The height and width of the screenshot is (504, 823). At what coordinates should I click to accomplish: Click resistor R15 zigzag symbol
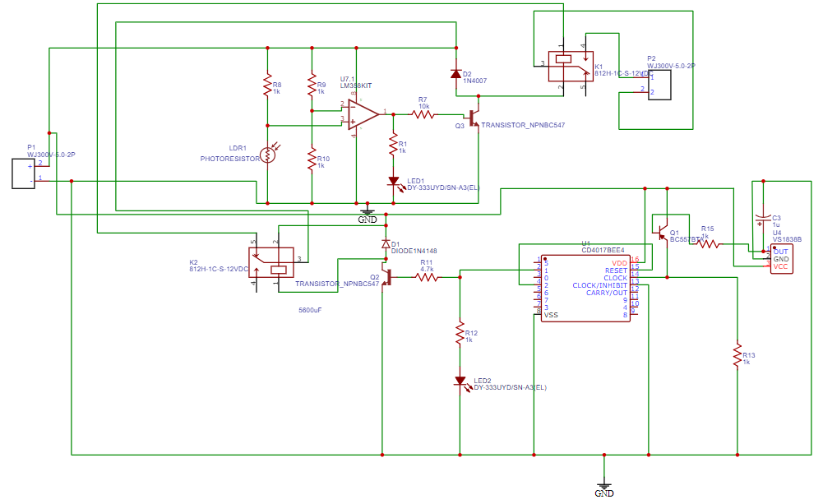pyautogui.click(x=708, y=243)
